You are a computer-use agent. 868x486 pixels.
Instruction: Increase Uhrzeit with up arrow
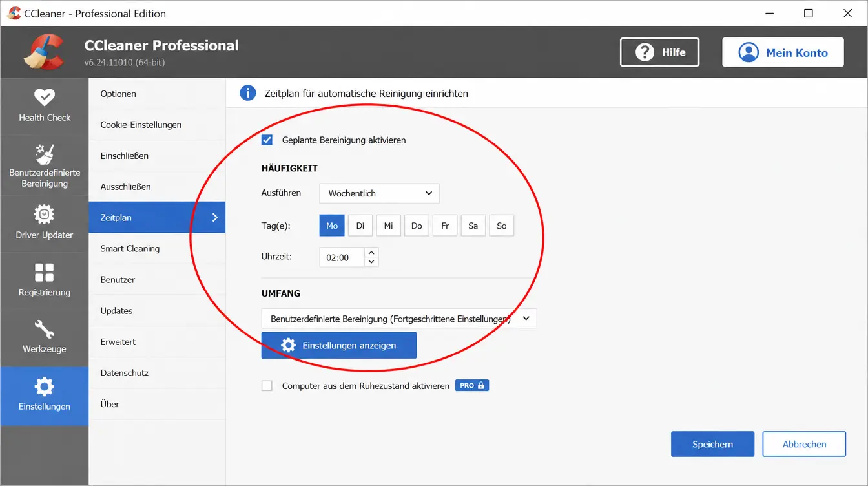371,252
